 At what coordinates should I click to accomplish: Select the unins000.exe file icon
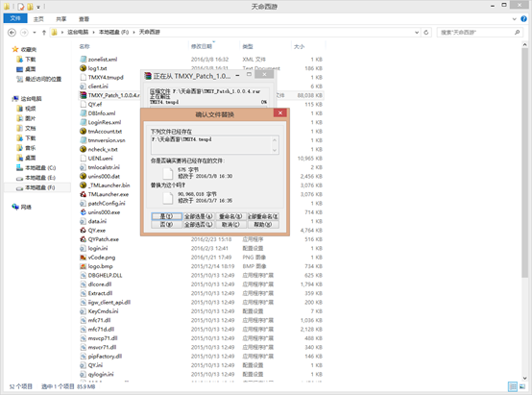tap(84, 212)
